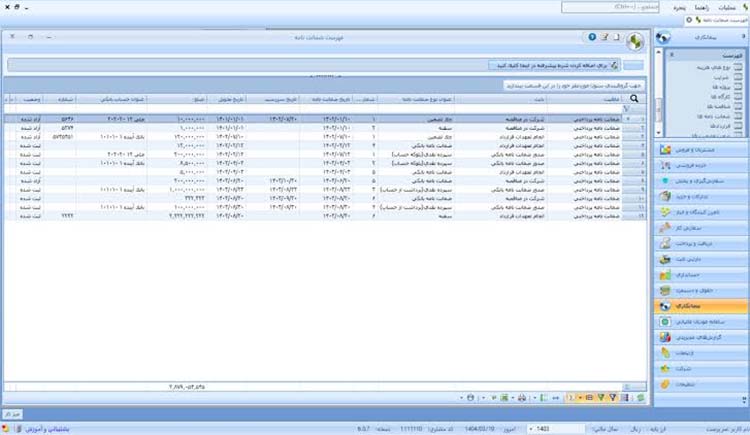
Task: Click the down arrow of the sidebar list scrollbar
Action: coord(659,133)
